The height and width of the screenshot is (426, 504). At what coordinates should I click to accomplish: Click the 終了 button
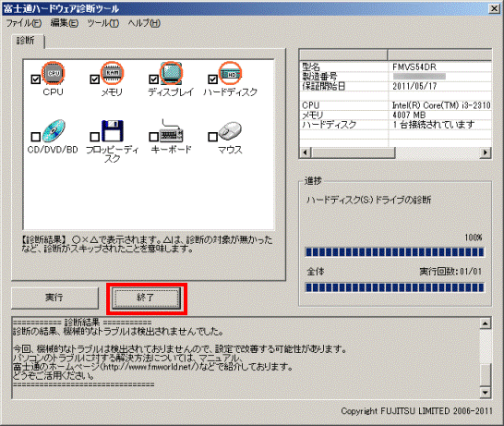pyautogui.click(x=146, y=298)
